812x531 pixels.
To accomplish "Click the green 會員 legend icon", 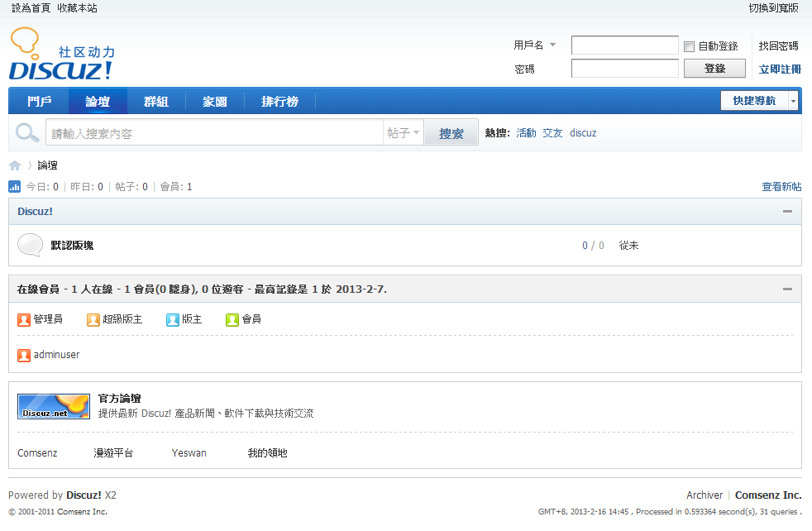I will [x=232, y=319].
